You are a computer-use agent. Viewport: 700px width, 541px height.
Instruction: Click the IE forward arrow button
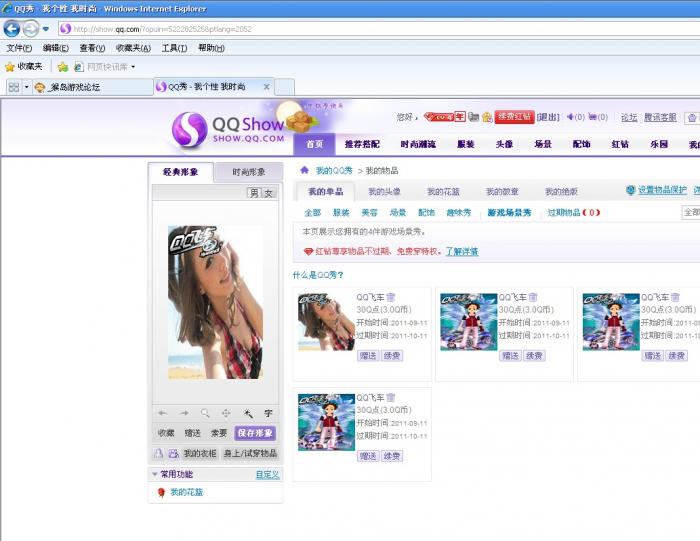coord(31,29)
